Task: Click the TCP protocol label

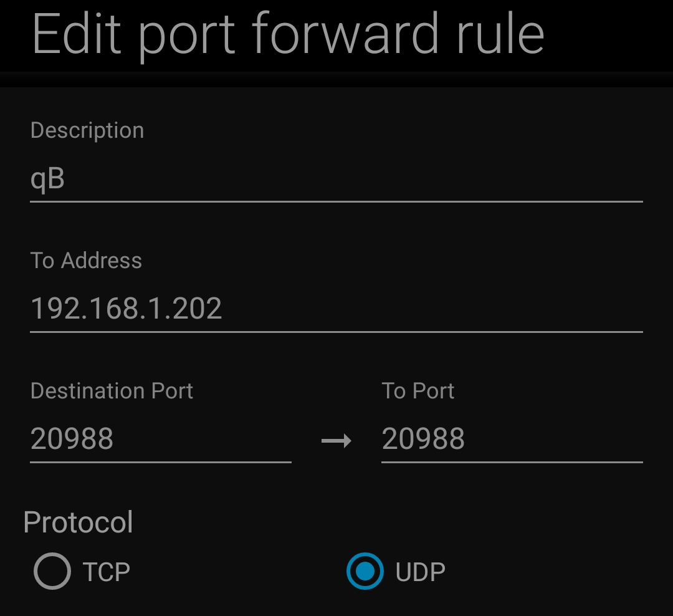Action: pos(106,572)
